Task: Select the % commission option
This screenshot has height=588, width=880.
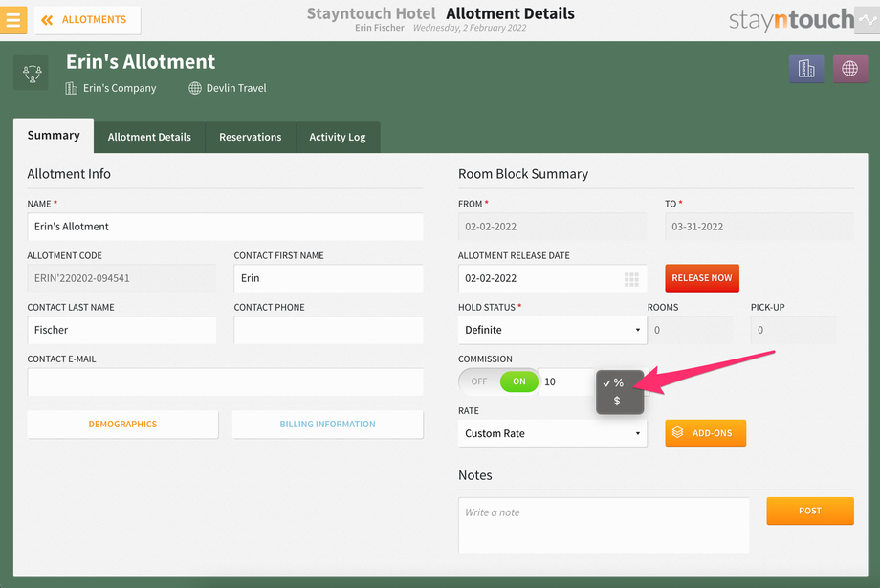Action: (618, 382)
